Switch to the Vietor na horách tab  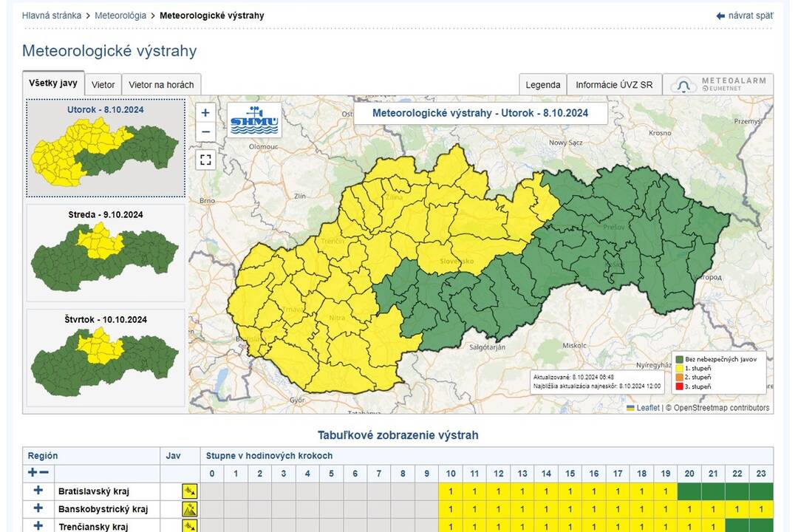pyautogui.click(x=161, y=85)
